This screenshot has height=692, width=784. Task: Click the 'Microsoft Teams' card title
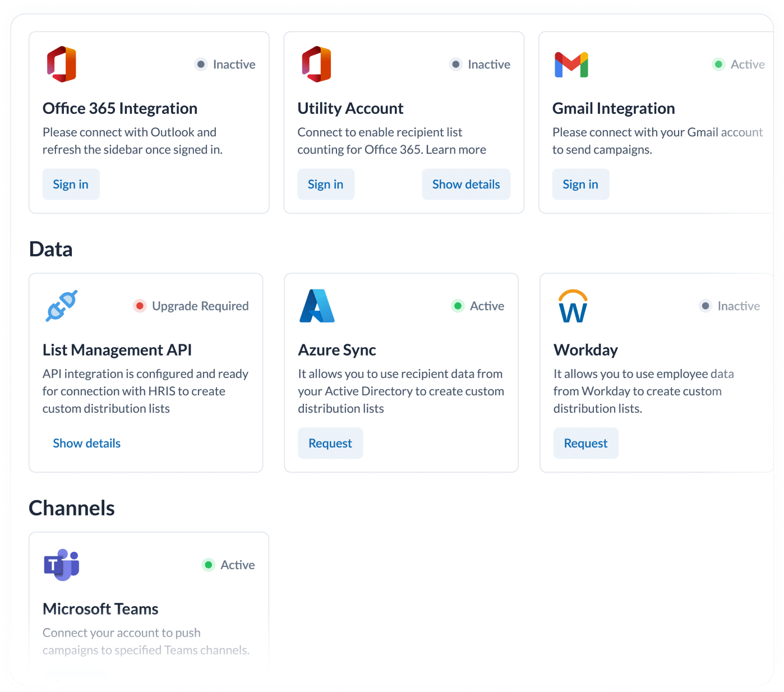point(100,609)
